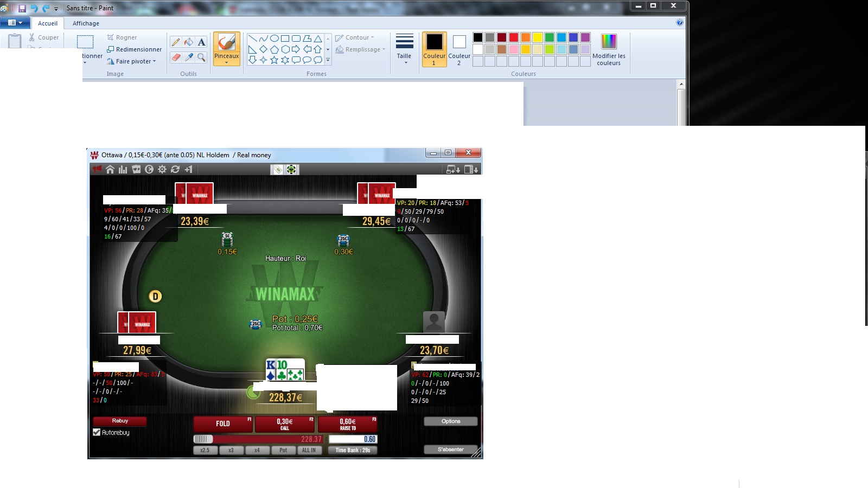Click the Couper cut command
This screenshot has width=868, height=488.
pos(43,37)
